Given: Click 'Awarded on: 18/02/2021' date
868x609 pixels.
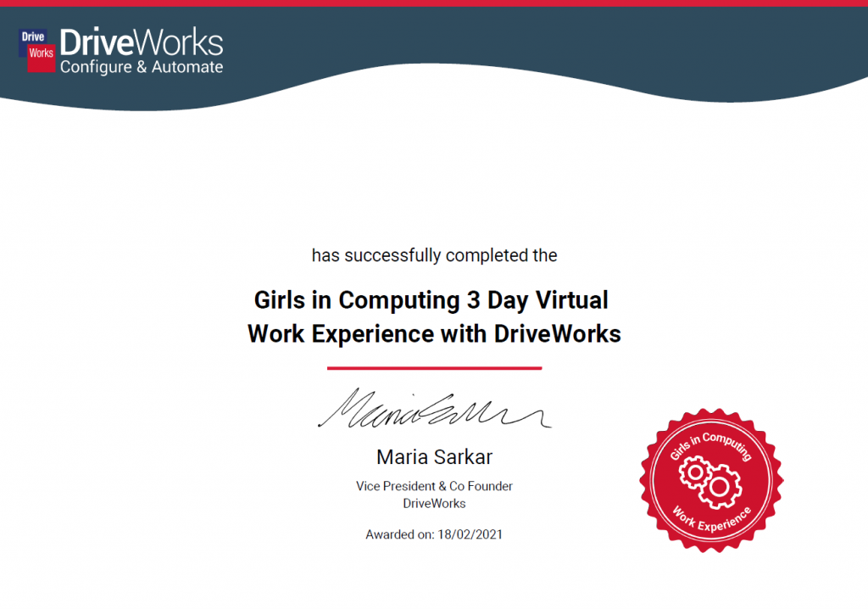Looking at the screenshot, I should (434, 534).
